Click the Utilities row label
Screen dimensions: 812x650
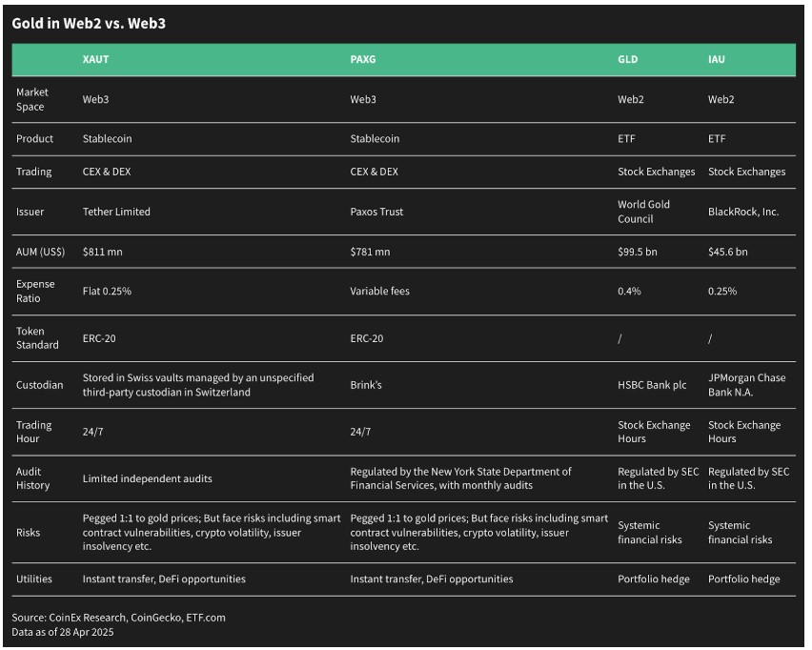click(x=34, y=579)
